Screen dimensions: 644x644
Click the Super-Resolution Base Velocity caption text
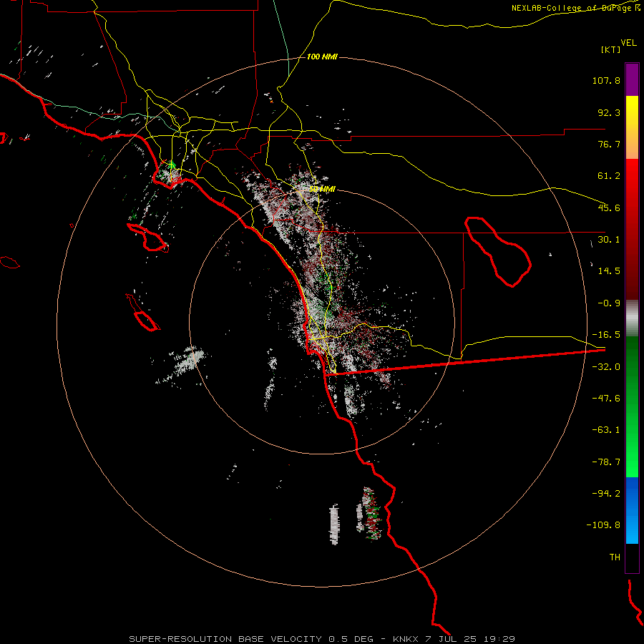(225, 639)
